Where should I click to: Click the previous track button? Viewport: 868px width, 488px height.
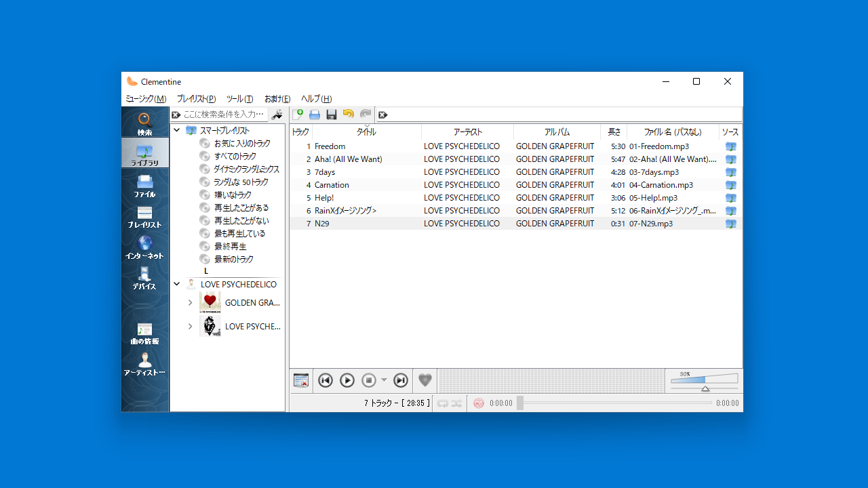click(325, 381)
